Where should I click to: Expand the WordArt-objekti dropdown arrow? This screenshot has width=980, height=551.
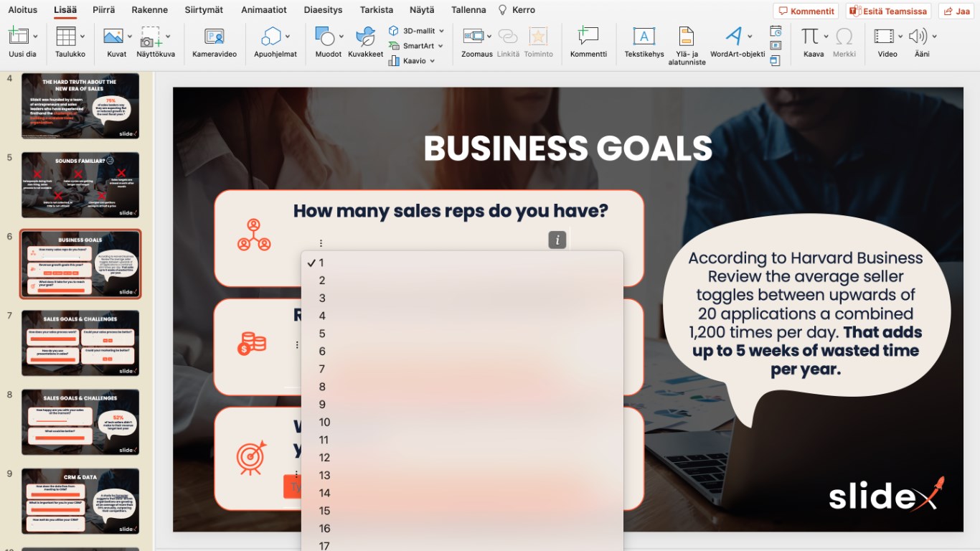(750, 37)
